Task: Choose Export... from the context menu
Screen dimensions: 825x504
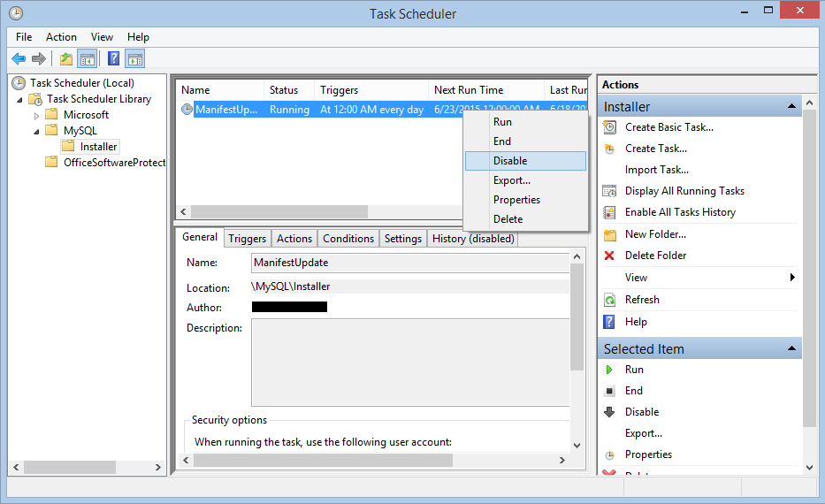Action: pyautogui.click(x=525, y=180)
